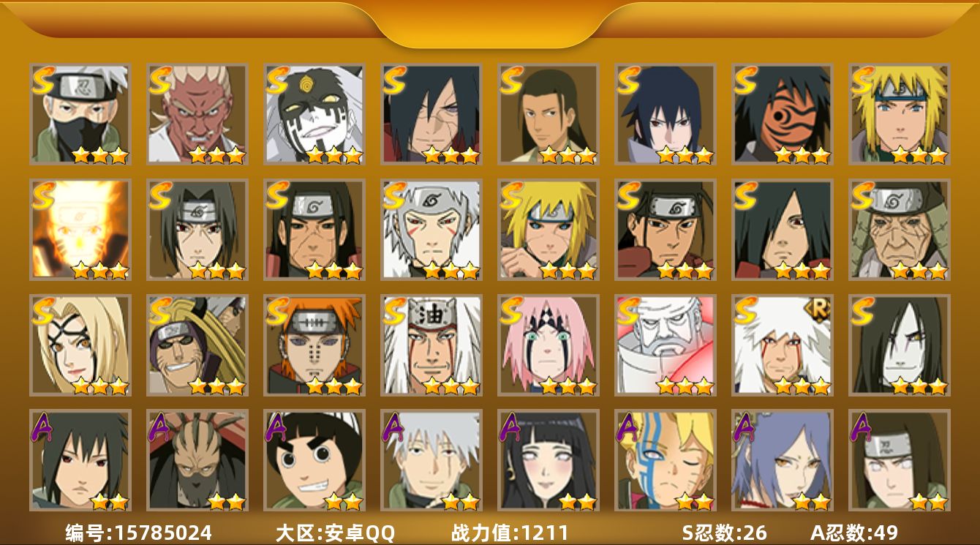Choose the bowl-cut grinning ninja in A rank
The height and width of the screenshot is (545, 980).
click(314, 460)
